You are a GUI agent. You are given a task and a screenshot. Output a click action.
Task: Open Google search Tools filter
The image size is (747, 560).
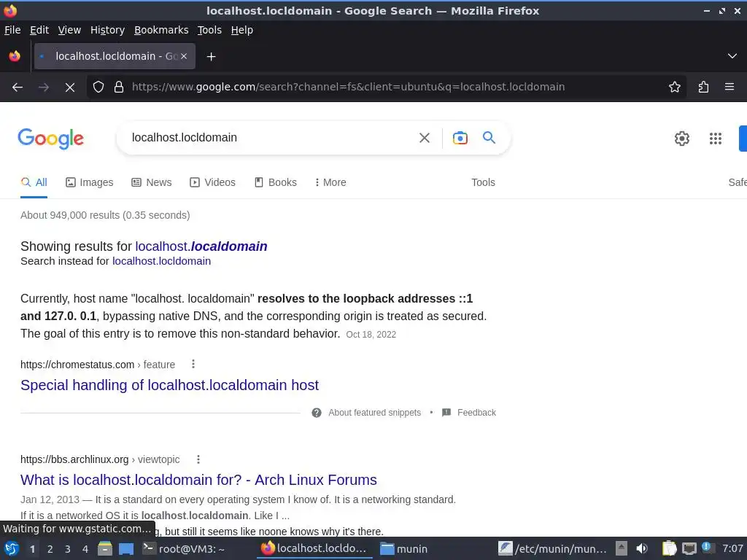[x=483, y=182]
